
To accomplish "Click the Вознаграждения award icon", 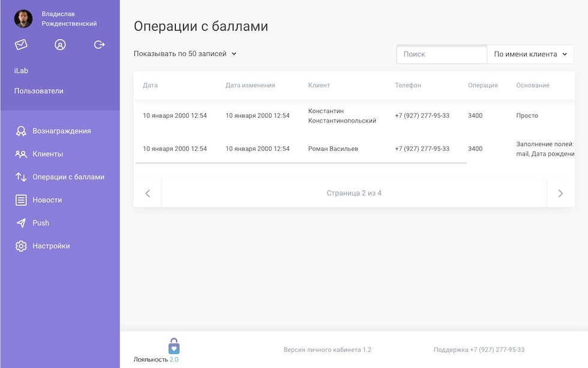I will pyautogui.click(x=21, y=131).
